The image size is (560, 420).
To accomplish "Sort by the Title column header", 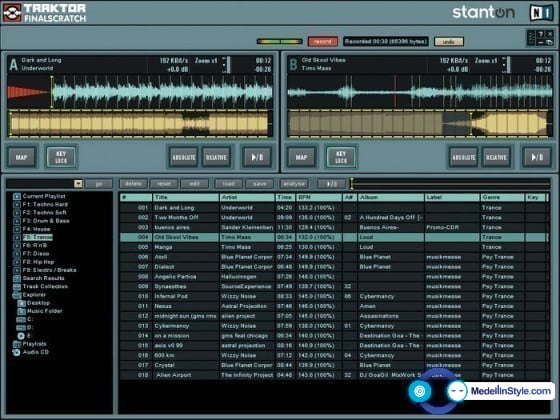I will coord(186,198).
